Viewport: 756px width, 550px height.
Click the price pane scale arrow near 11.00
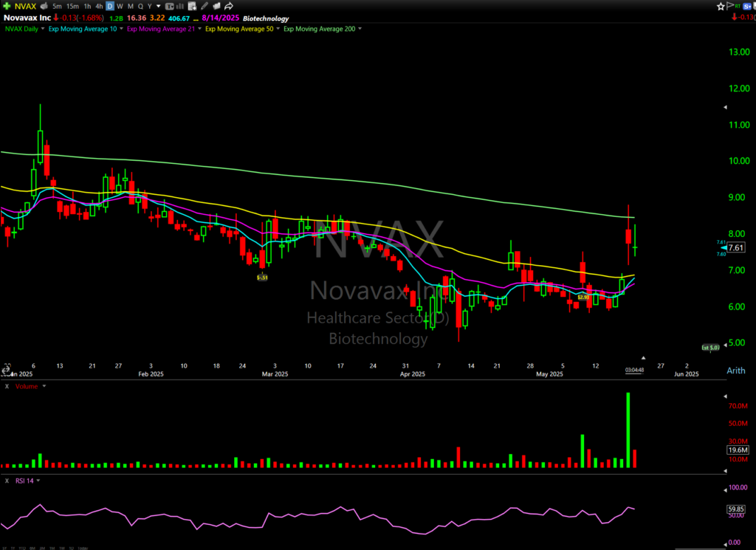click(726, 107)
